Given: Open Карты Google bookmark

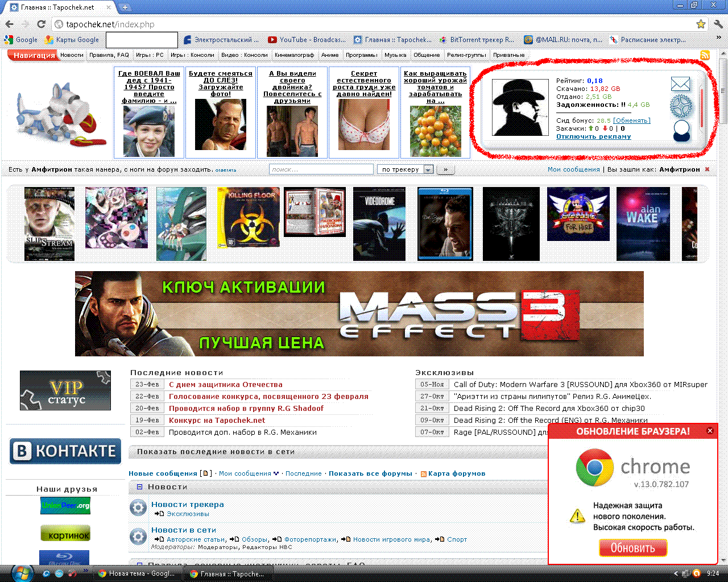Looking at the screenshot, I should coord(72,40).
